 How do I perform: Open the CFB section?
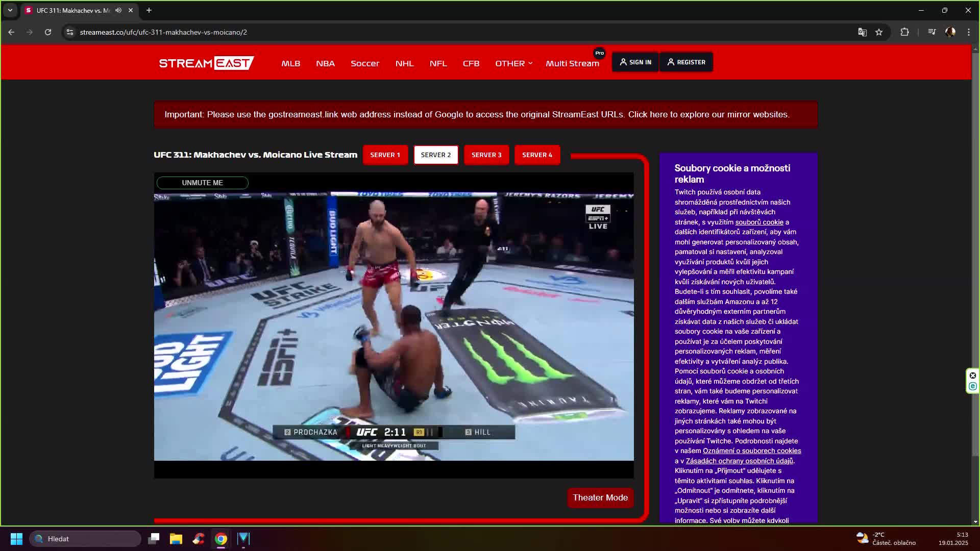[x=471, y=63]
